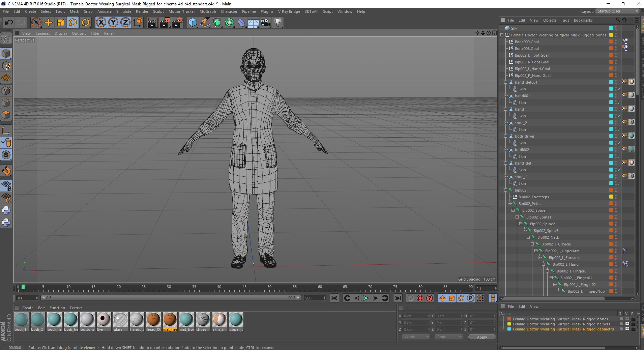Toggle the X axis lock
644x350 pixels.
[101, 23]
